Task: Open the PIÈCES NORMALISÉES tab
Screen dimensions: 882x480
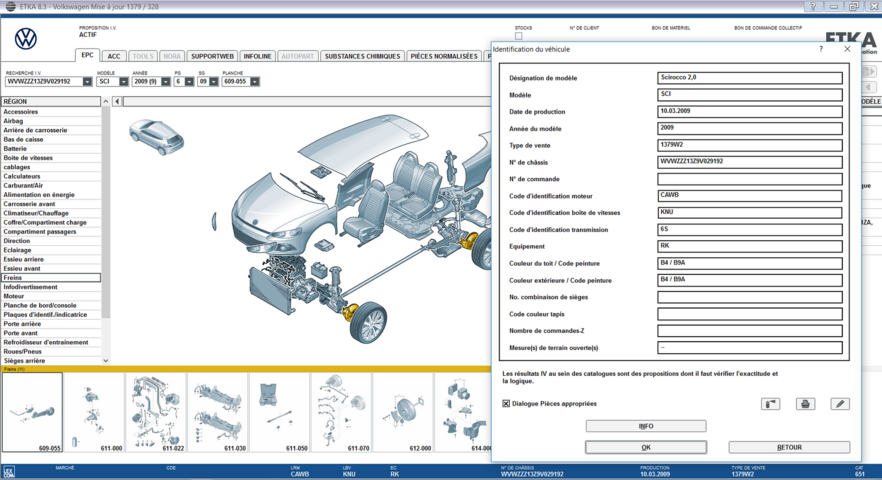Action: pos(444,56)
